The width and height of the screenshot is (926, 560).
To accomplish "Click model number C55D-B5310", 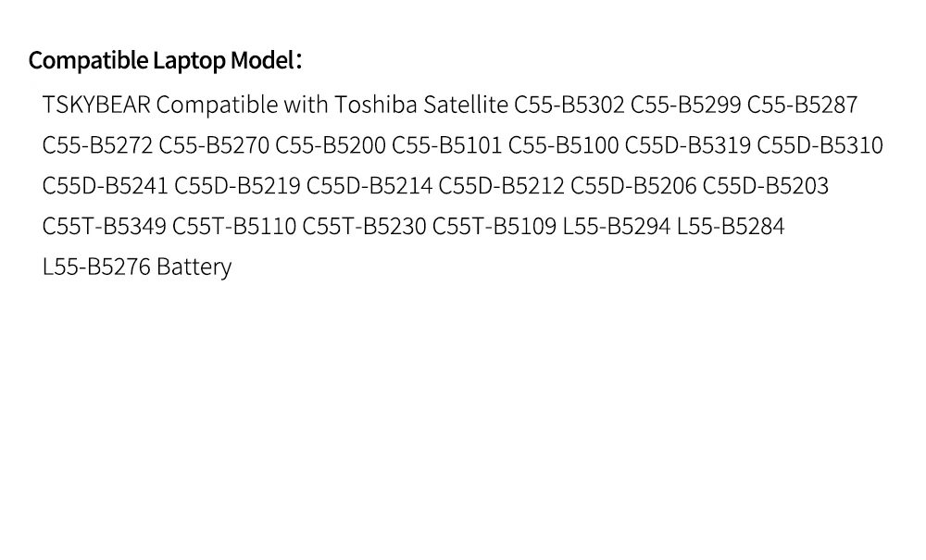I will (820, 145).
